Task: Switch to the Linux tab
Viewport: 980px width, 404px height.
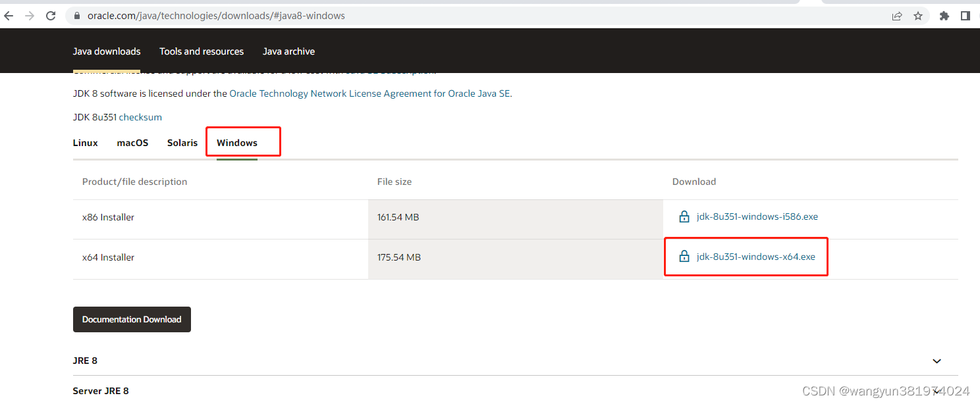Action: pos(86,143)
